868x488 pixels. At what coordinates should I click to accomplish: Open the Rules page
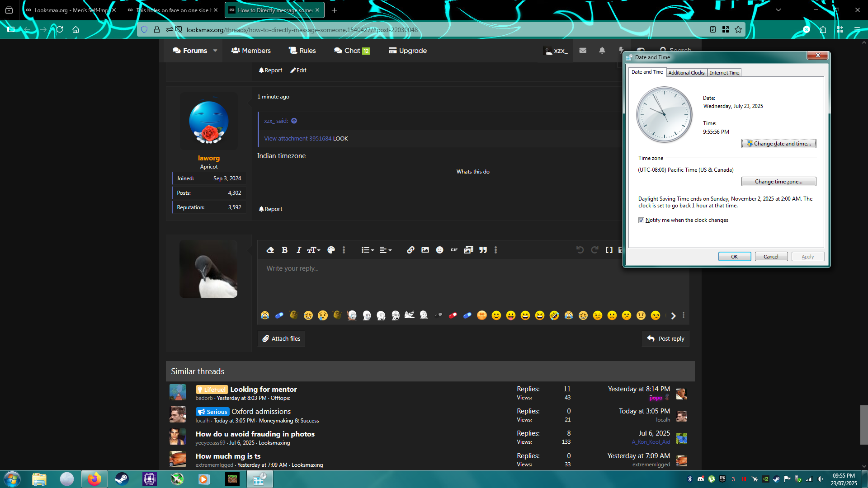coord(302,51)
